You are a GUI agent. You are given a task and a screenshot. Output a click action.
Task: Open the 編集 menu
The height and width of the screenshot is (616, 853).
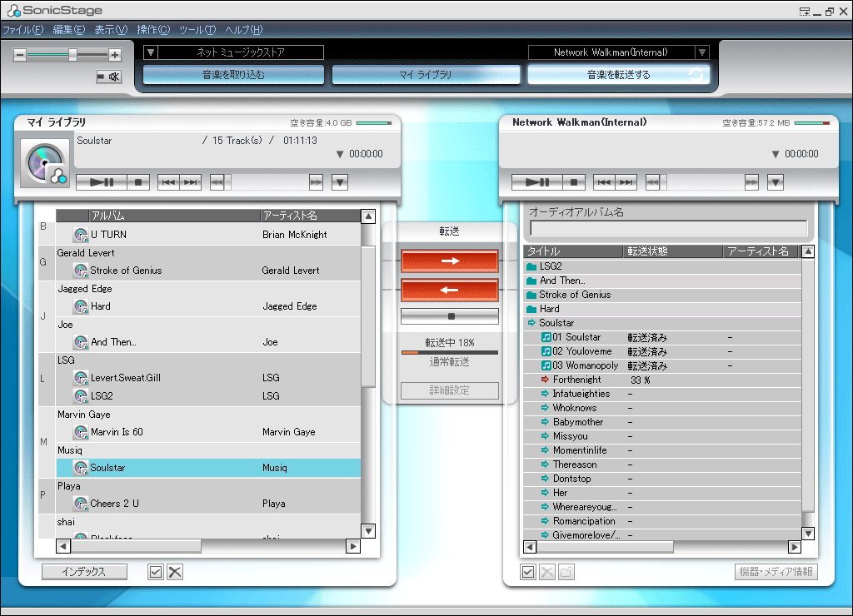click(x=69, y=30)
